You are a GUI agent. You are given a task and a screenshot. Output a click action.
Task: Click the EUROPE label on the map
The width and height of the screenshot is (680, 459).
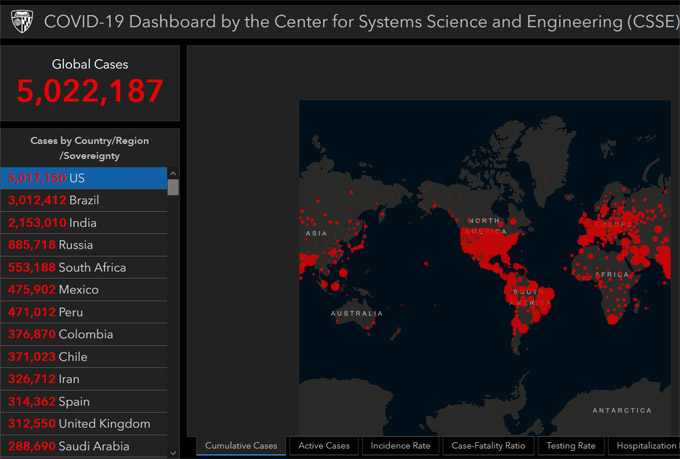613,224
